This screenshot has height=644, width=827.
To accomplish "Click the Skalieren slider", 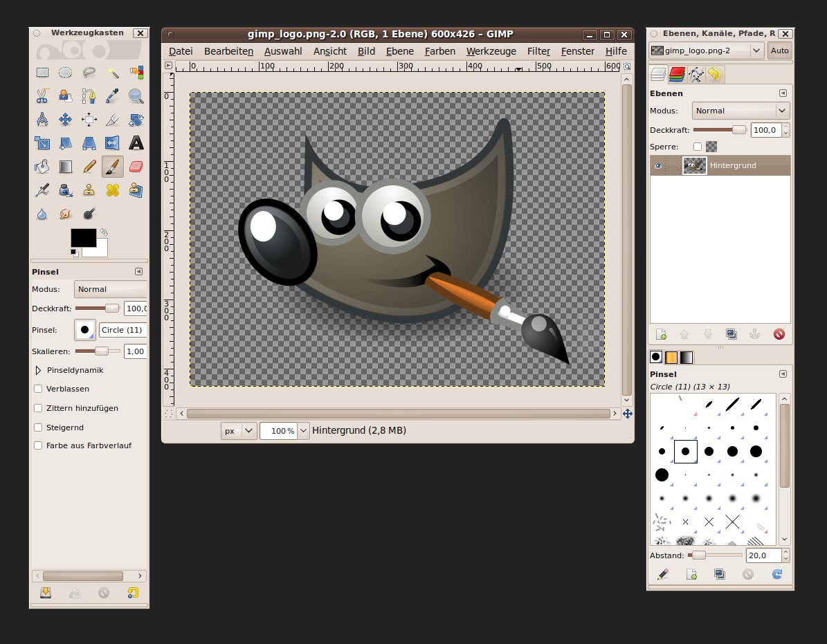I will (x=98, y=351).
